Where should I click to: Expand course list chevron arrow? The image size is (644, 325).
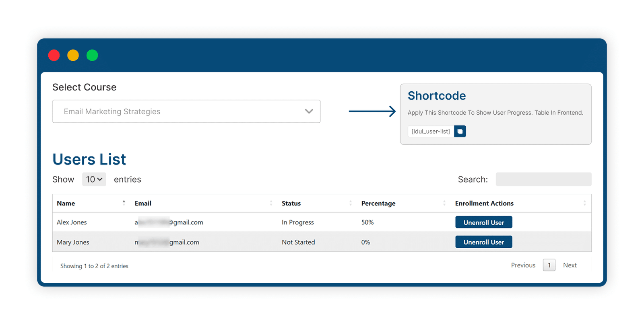pos(309,111)
